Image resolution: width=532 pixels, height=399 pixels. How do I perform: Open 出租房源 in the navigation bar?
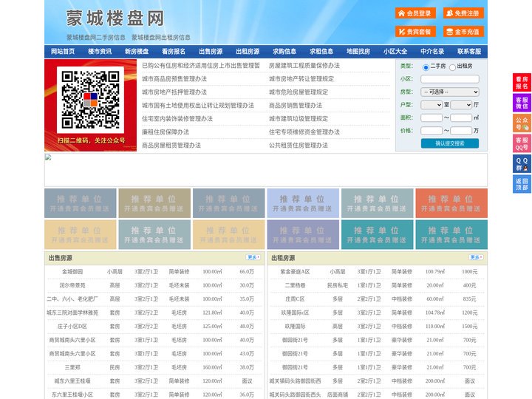point(248,52)
